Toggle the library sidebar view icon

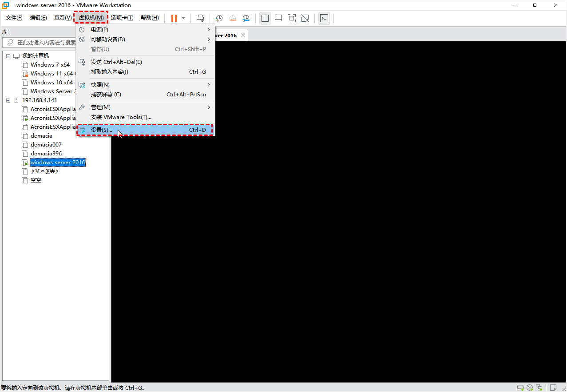click(265, 18)
